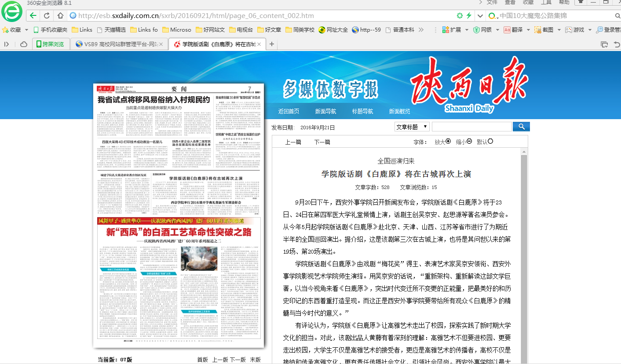Select the 默认 font size radio

[490, 141]
